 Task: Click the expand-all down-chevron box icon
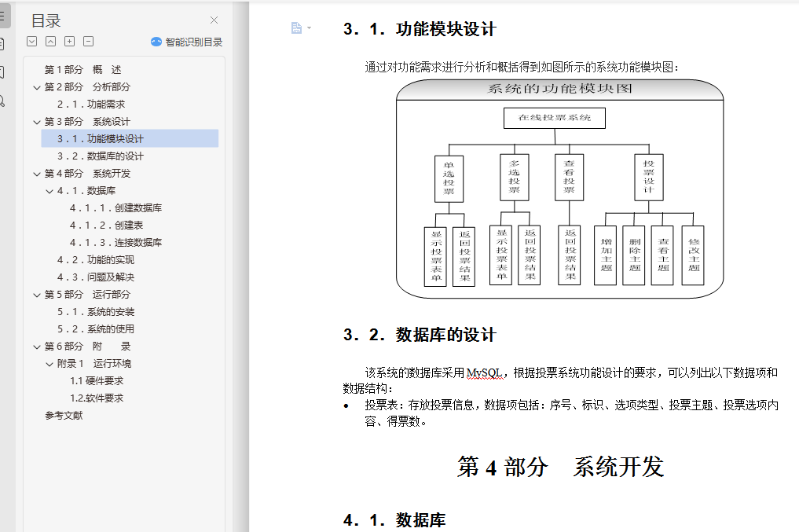(32, 42)
